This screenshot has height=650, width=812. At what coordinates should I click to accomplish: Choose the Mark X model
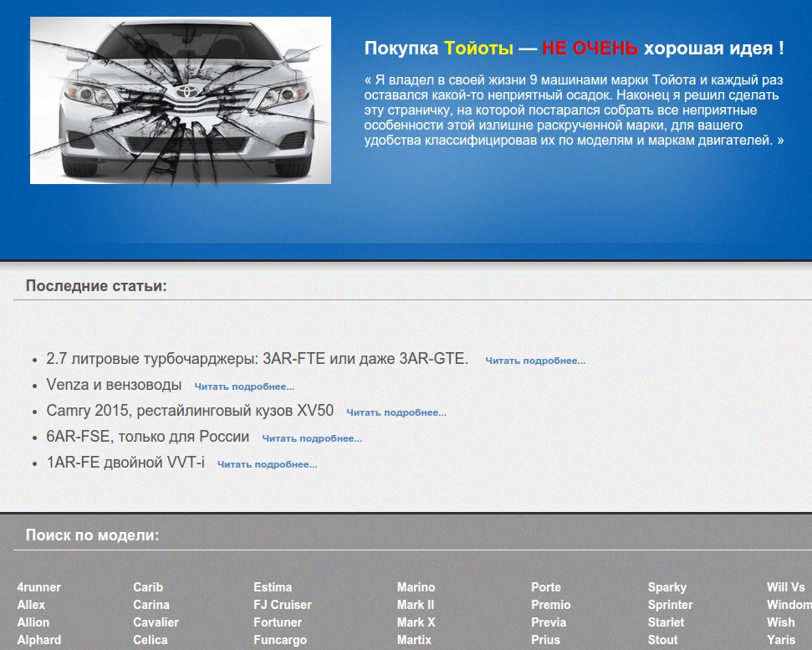416,622
